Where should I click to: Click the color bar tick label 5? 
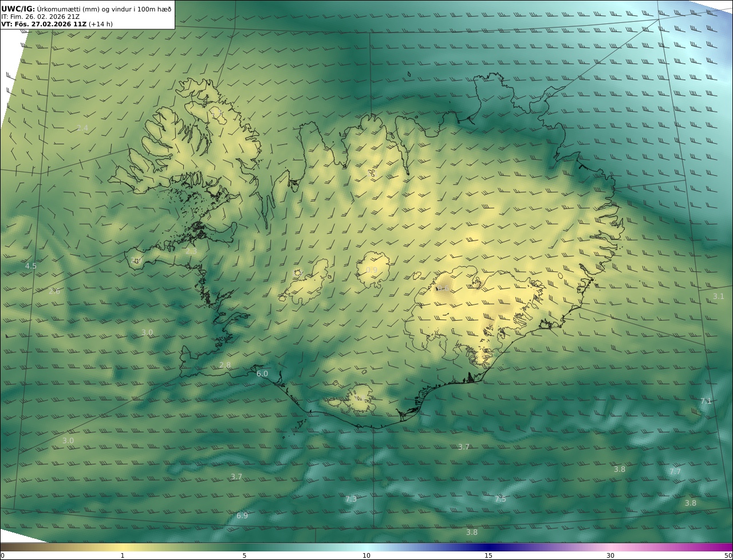click(245, 555)
